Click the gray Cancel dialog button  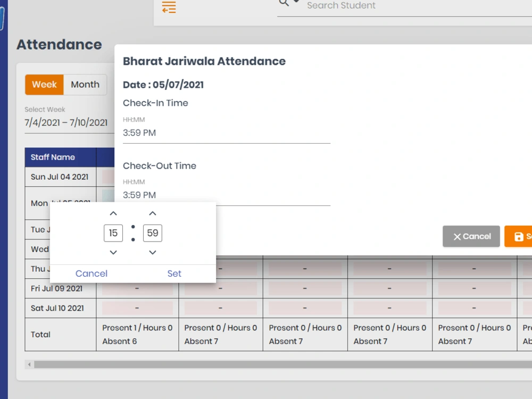coord(471,237)
